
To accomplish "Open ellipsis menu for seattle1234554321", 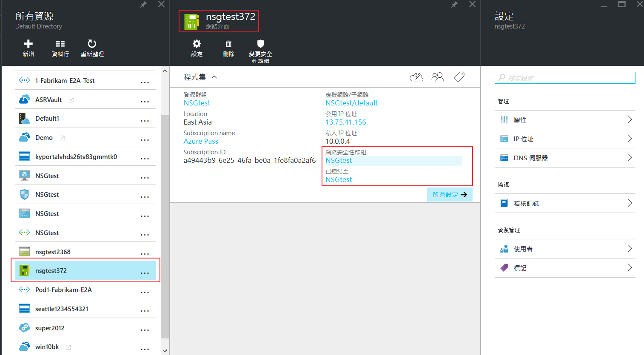I will (145, 311).
